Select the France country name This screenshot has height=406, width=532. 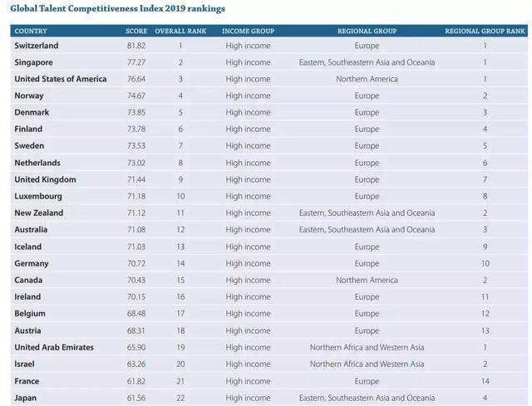click(x=28, y=380)
